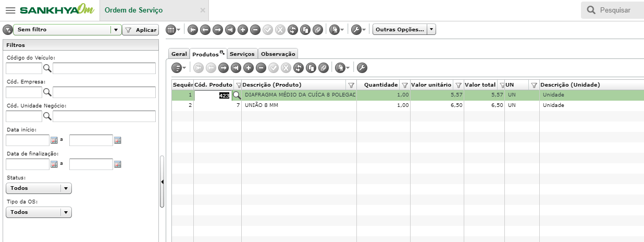Go to last product in Produtos toolbar

pyautogui.click(x=236, y=67)
